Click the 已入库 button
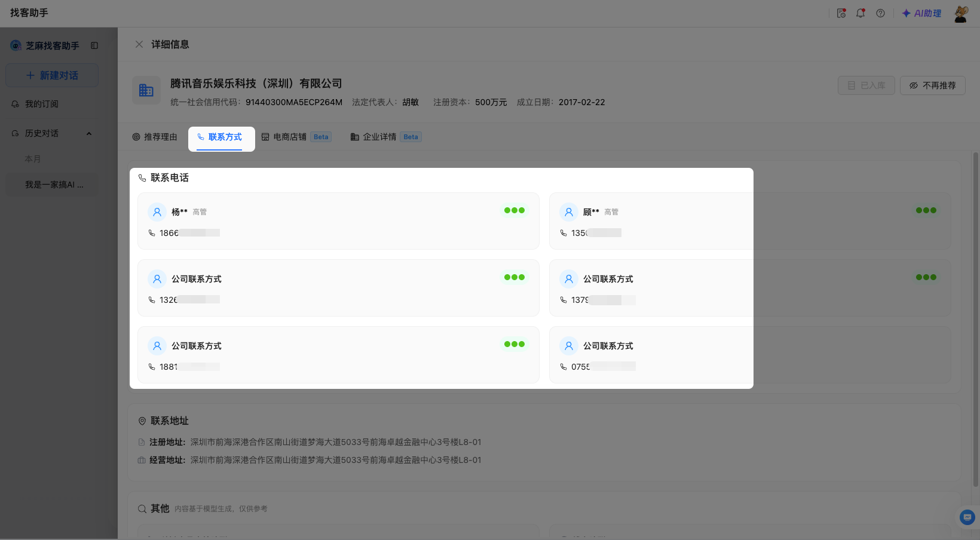This screenshot has height=540, width=980. click(x=866, y=85)
